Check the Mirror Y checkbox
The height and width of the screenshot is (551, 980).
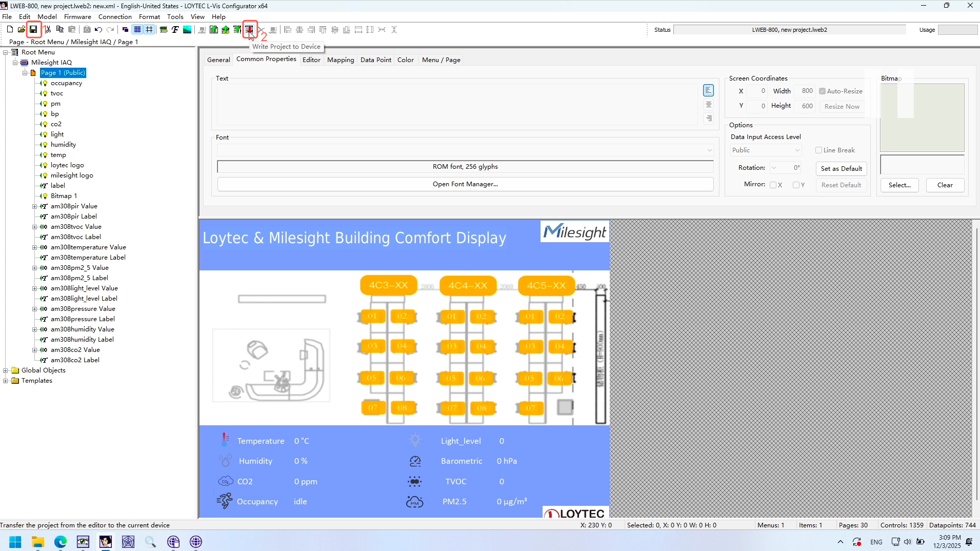[x=796, y=185]
